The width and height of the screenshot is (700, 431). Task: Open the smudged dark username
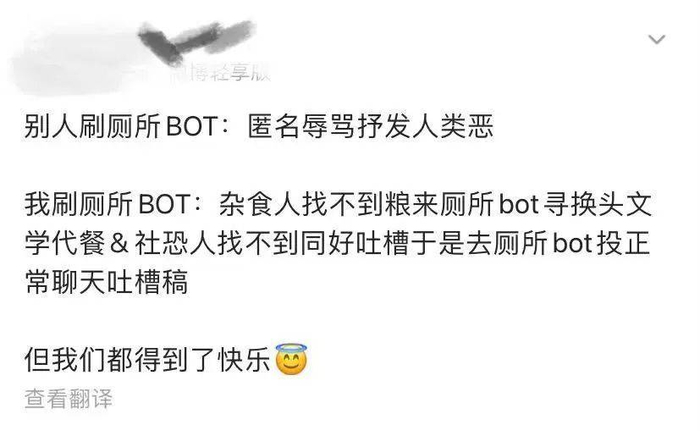196,41
